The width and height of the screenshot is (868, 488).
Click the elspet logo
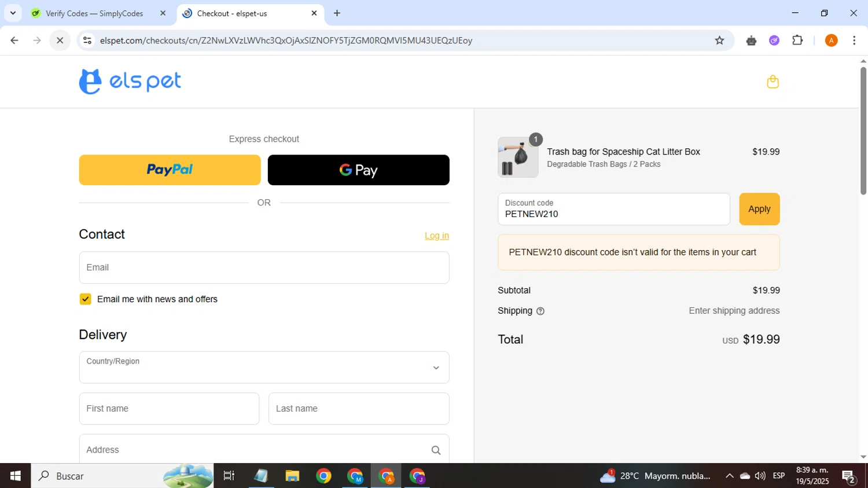click(x=130, y=82)
